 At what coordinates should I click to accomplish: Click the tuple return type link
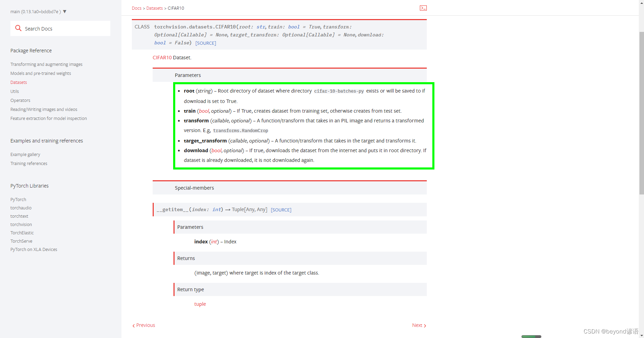pos(200,304)
